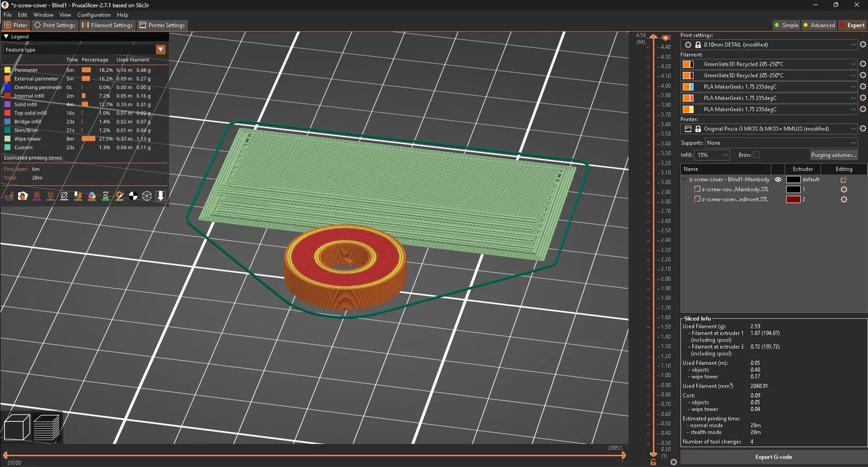Toggle lock icon below vertical layer slider

[653, 462]
